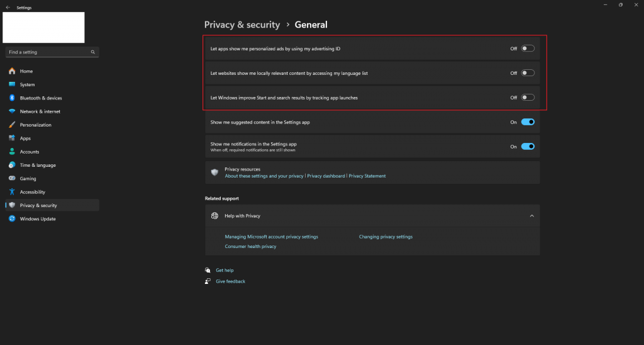Disable suggested content in Settings app toggle

pyautogui.click(x=528, y=122)
